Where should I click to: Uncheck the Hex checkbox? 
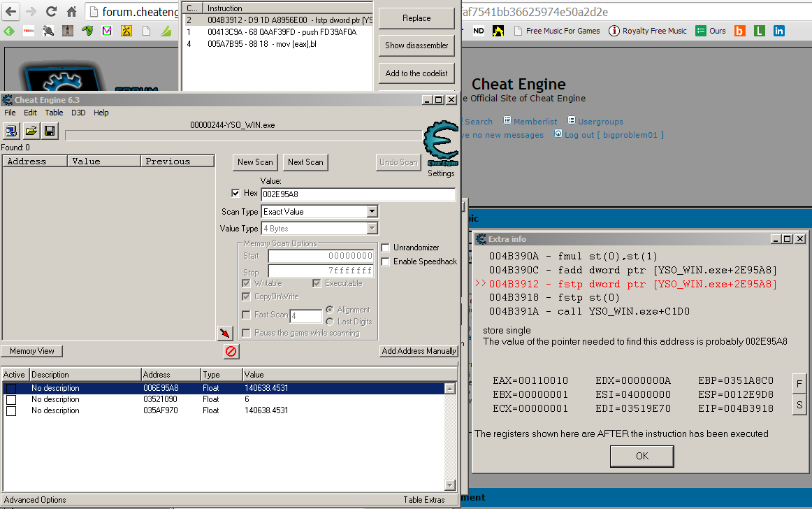[x=235, y=193]
